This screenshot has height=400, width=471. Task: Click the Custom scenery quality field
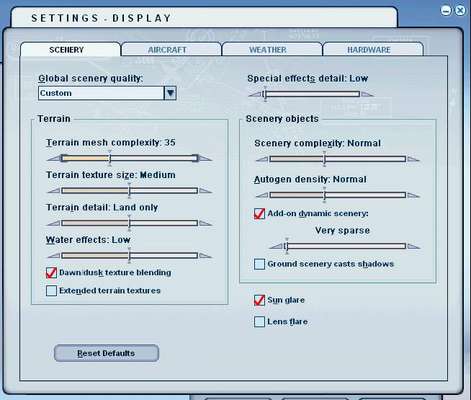[101, 93]
